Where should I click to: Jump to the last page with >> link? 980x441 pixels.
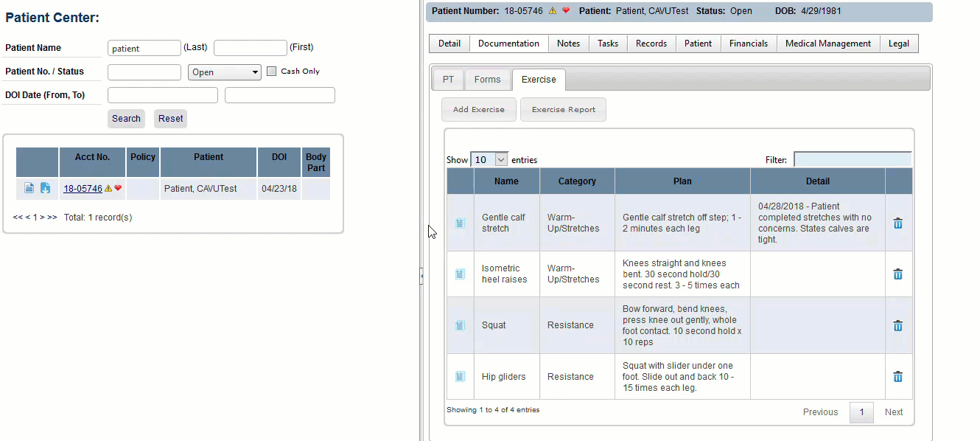52,218
